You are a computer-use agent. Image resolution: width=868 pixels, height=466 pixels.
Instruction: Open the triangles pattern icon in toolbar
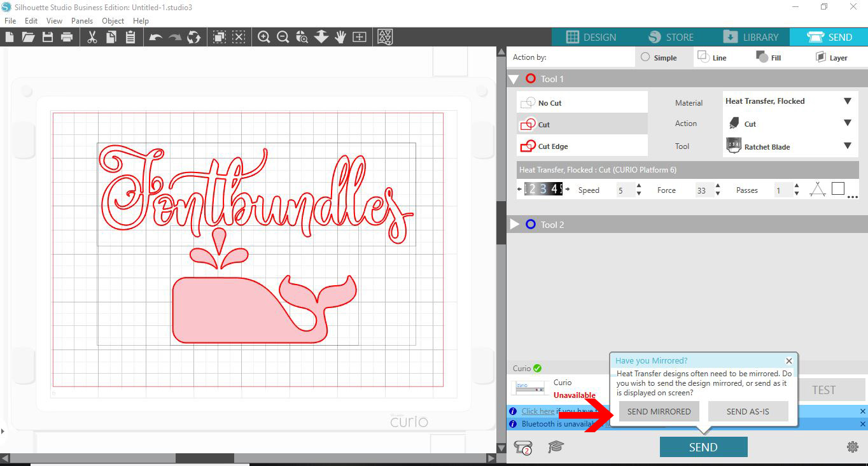(x=385, y=37)
